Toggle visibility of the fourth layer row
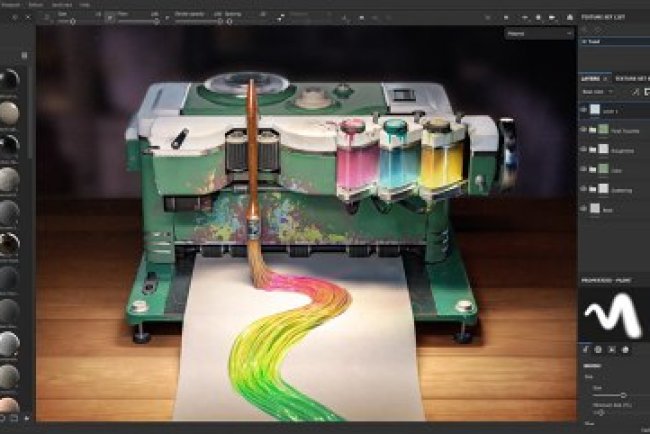The height and width of the screenshot is (434, 650). pos(584,169)
